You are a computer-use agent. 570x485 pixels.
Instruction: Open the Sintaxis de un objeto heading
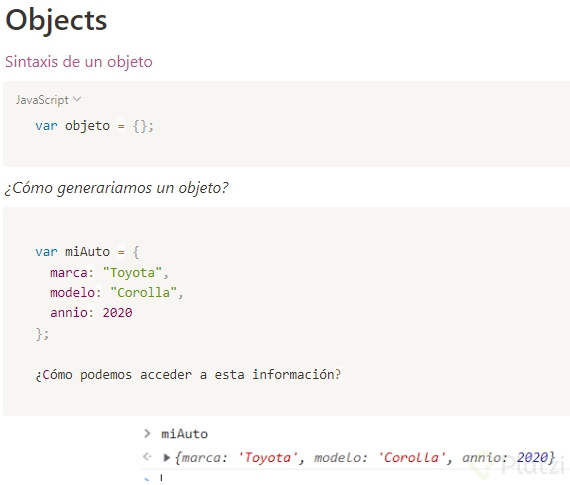(x=79, y=61)
